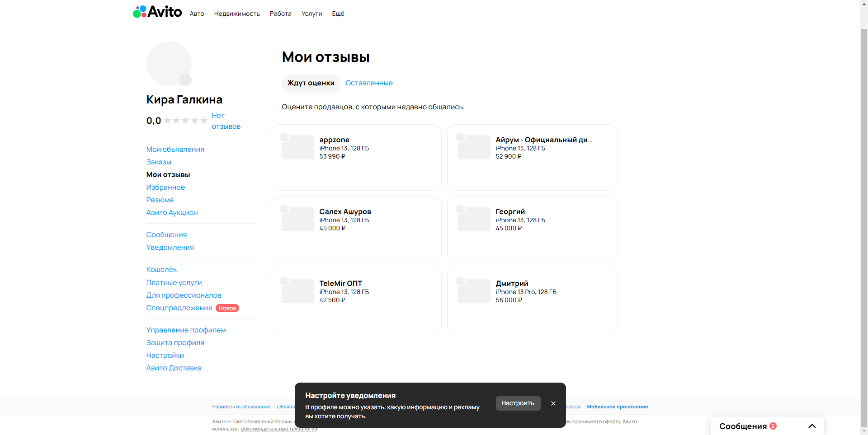Open Защита профиля in the sidebar
This screenshot has height=435, width=868.
pyautogui.click(x=175, y=342)
